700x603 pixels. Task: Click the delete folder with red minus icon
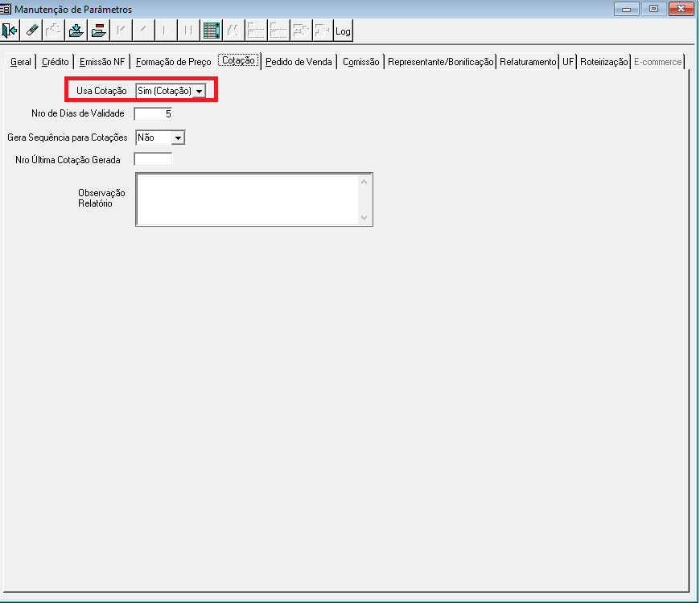pyautogui.click(x=99, y=31)
